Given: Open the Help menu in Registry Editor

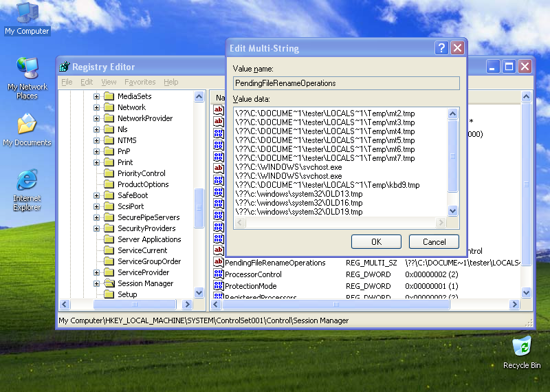Looking at the screenshot, I should click(170, 82).
